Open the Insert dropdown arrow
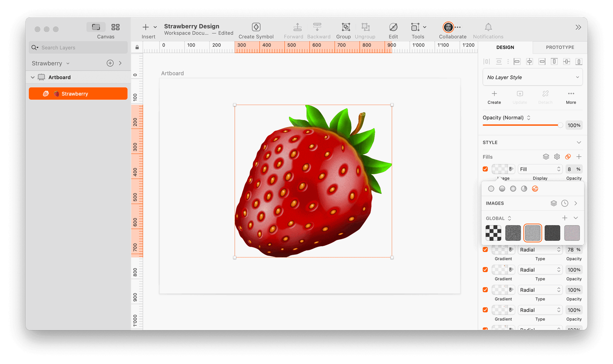 (155, 27)
